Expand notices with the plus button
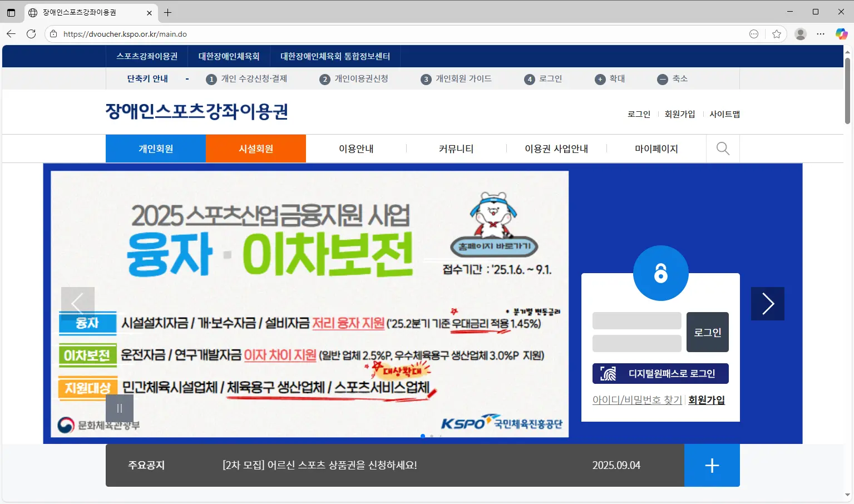The image size is (854, 504). point(712,465)
